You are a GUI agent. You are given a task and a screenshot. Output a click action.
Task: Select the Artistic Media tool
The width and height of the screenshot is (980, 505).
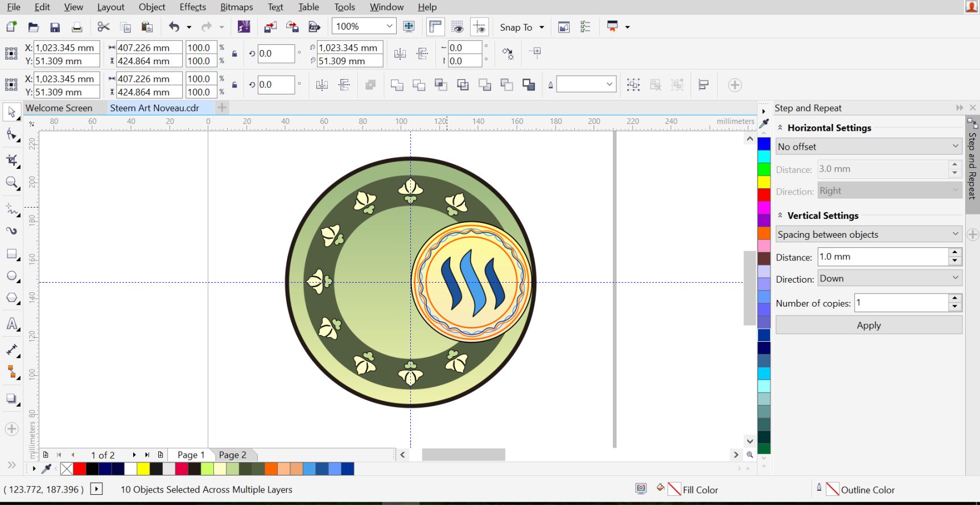[x=11, y=231]
